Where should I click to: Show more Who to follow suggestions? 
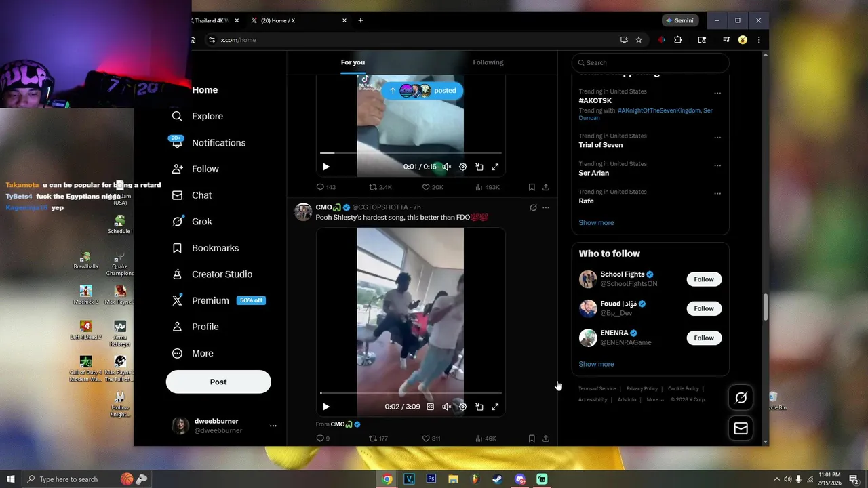(x=596, y=364)
